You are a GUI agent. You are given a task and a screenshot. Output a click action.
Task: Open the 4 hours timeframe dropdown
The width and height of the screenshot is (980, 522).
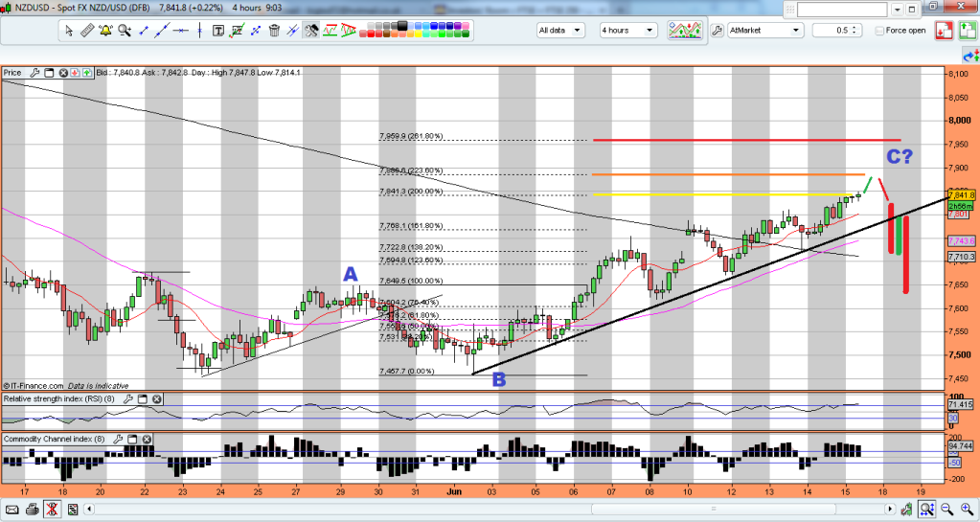(x=628, y=30)
